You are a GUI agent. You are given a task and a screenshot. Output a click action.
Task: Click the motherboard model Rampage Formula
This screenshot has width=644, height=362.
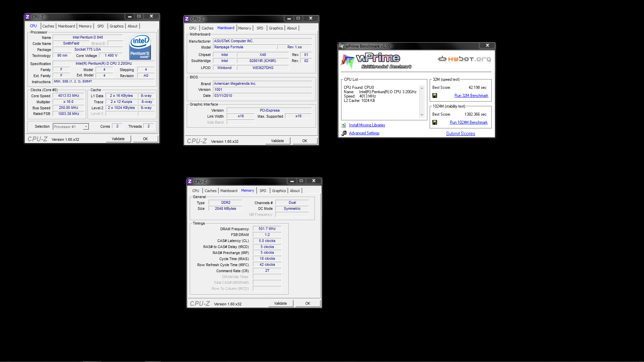tap(245, 47)
